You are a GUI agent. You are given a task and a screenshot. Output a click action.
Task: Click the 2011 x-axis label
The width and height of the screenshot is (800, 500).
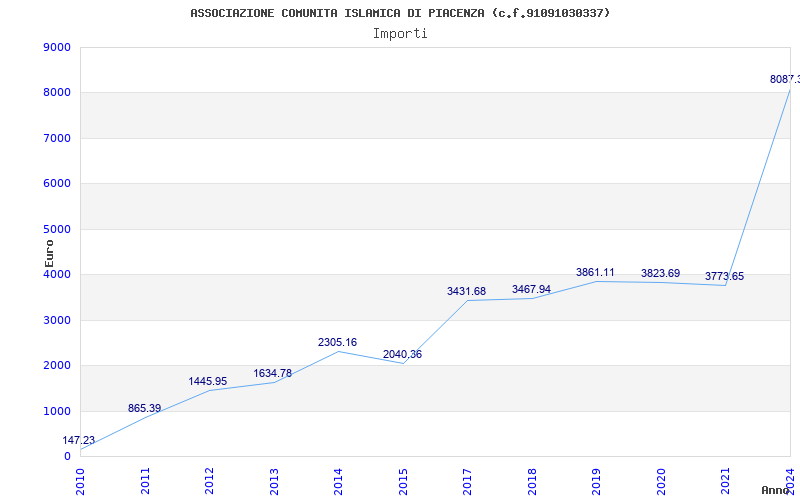[145, 481]
